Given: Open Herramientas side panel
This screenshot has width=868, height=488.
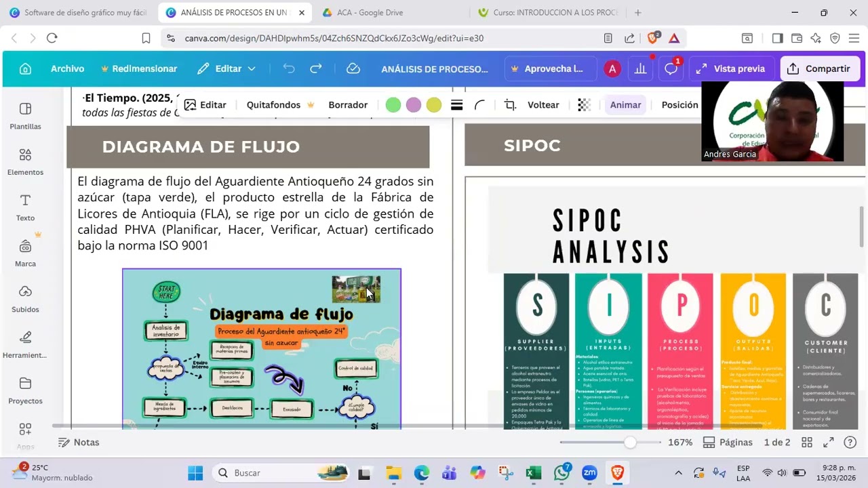Looking at the screenshot, I should [x=25, y=345].
